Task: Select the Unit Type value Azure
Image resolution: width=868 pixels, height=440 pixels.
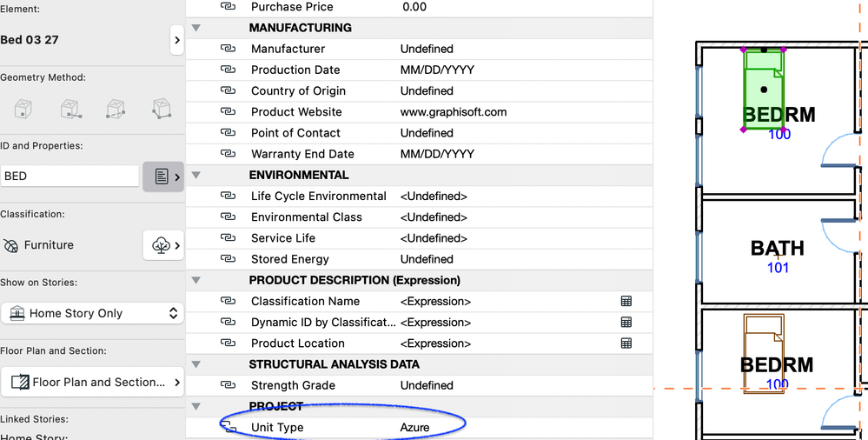Action: (415, 428)
